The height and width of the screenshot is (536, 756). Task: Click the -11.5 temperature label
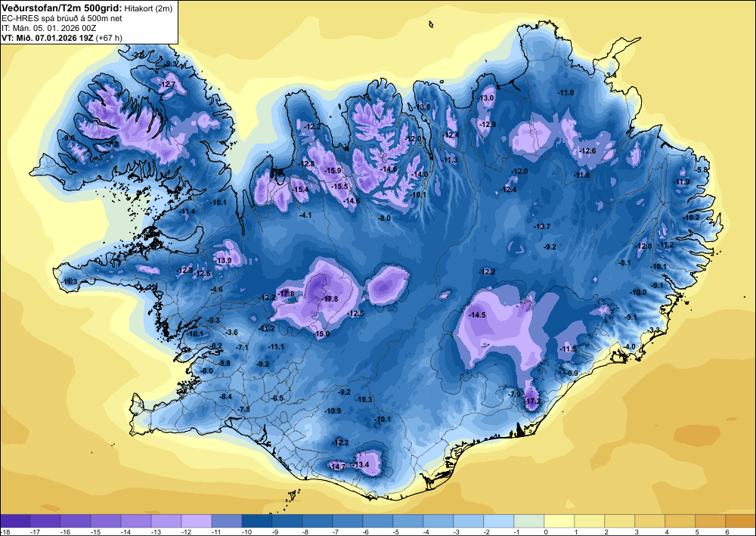pos(568,349)
